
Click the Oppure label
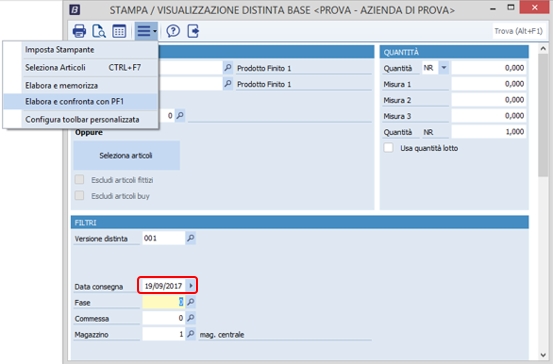(89, 132)
